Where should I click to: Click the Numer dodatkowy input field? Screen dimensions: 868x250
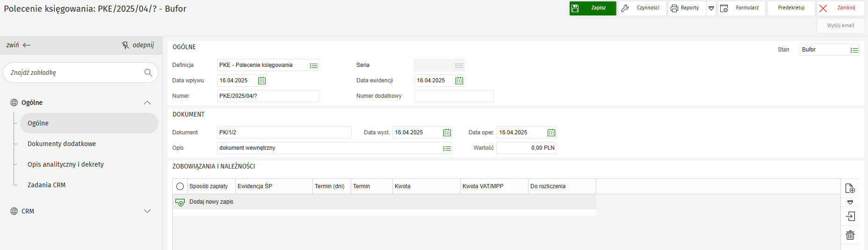click(x=454, y=96)
